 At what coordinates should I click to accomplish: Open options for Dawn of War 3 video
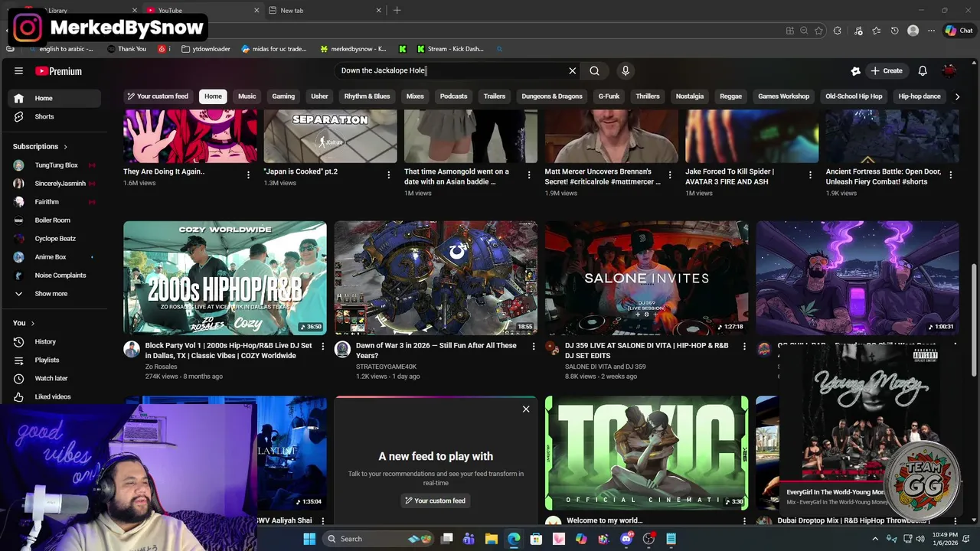pyautogui.click(x=534, y=347)
